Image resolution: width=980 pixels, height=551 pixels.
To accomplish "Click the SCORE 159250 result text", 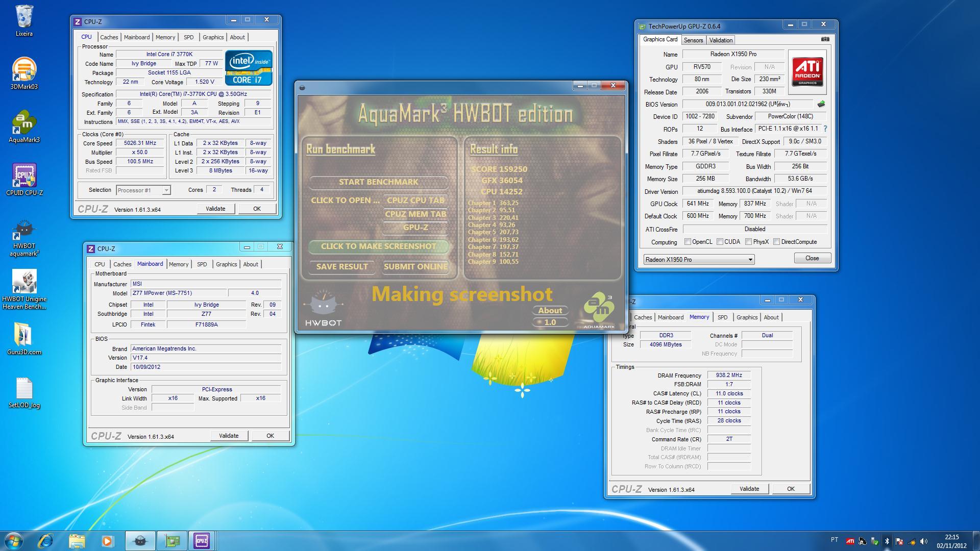I will 499,169.
